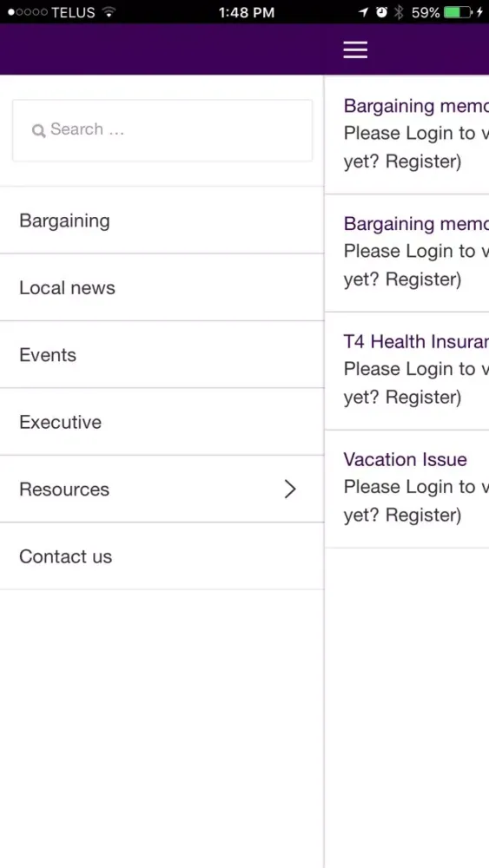Open first Bargaining memo post link

(416, 106)
